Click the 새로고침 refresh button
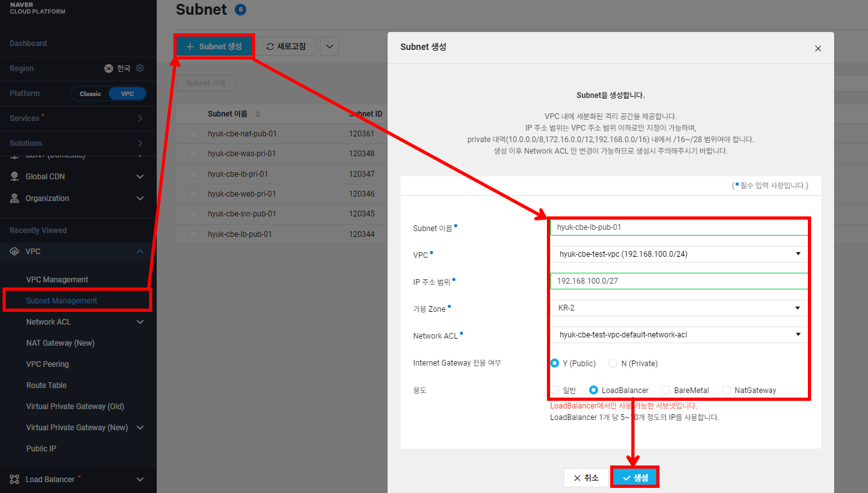 click(x=287, y=46)
